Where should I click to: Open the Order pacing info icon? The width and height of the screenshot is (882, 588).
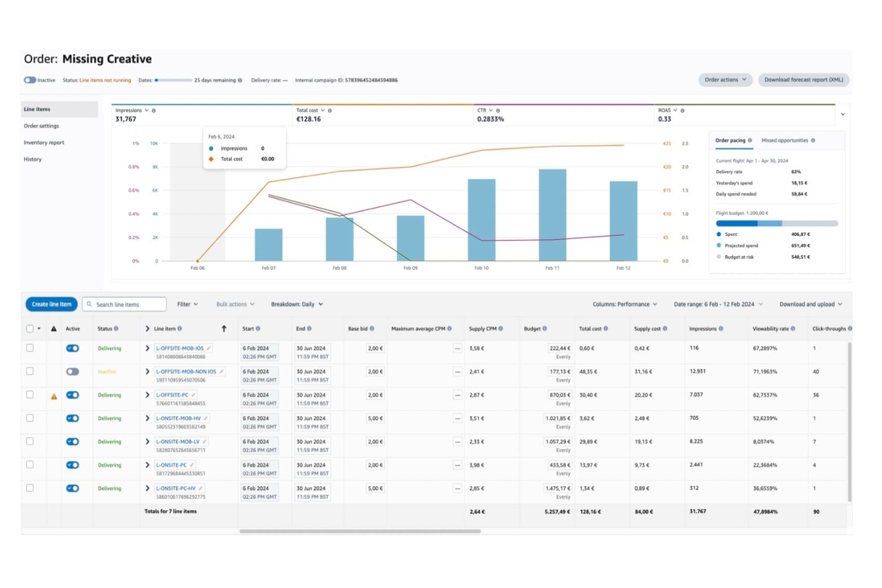tap(750, 140)
